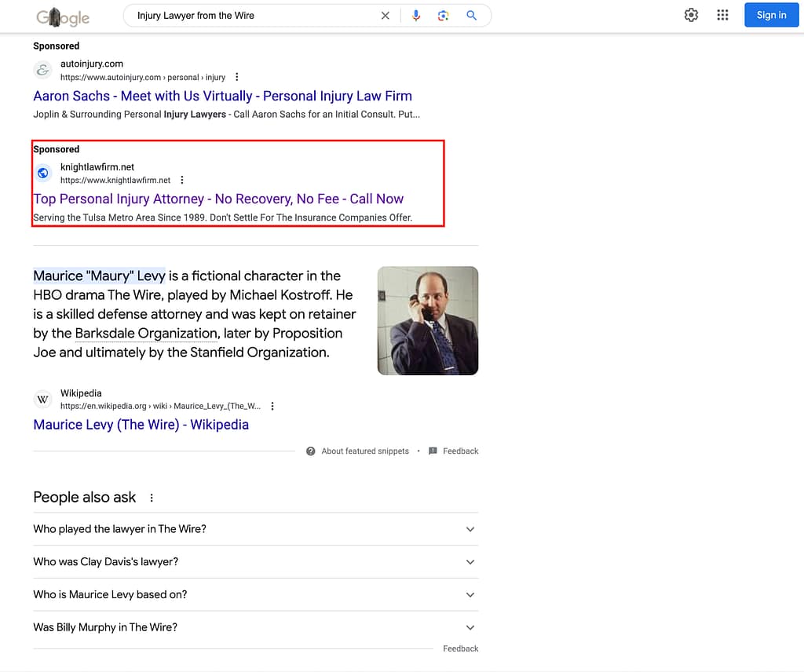
Task: Click About featured snippets
Action: [365, 451]
